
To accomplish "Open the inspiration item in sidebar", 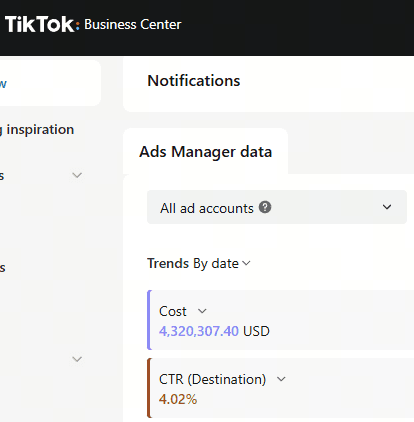I will point(37,130).
